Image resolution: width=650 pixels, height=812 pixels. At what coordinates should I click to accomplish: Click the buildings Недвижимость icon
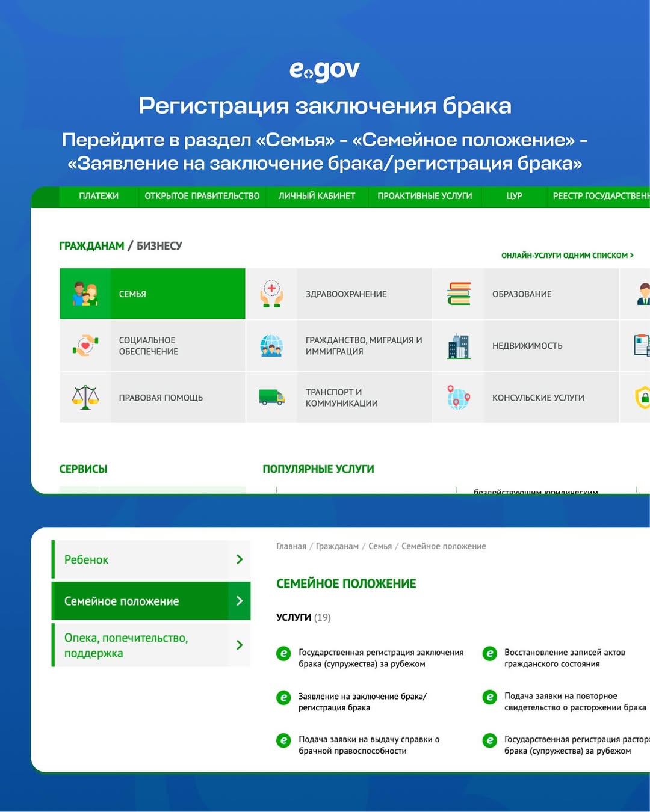click(x=459, y=346)
